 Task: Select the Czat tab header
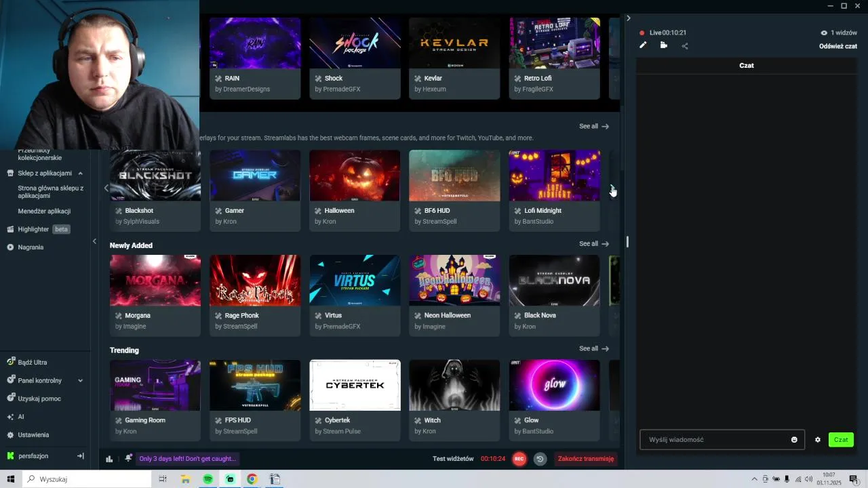[x=746, y=66]
